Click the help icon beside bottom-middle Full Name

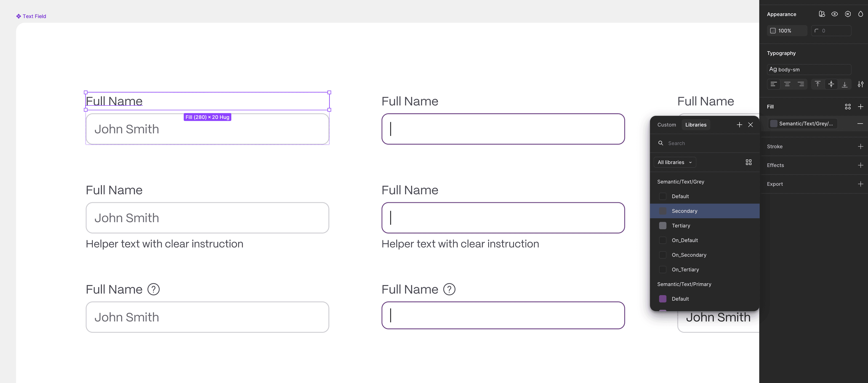tap(449, 289)
